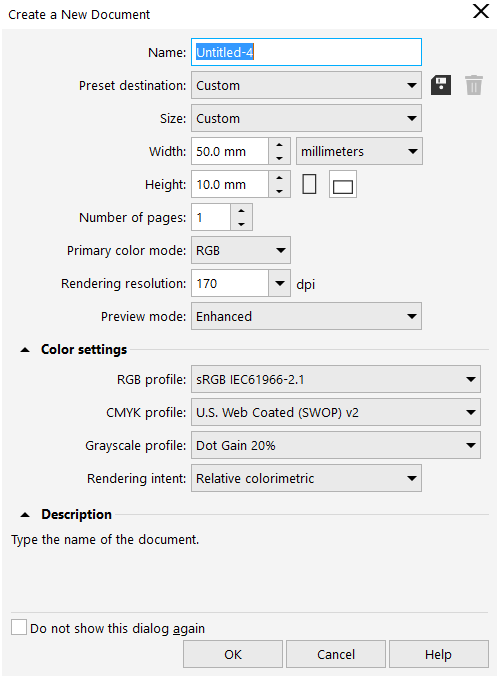Decrease Number of pages with down arrow
The image size is (499, 678).
point(241,224)
